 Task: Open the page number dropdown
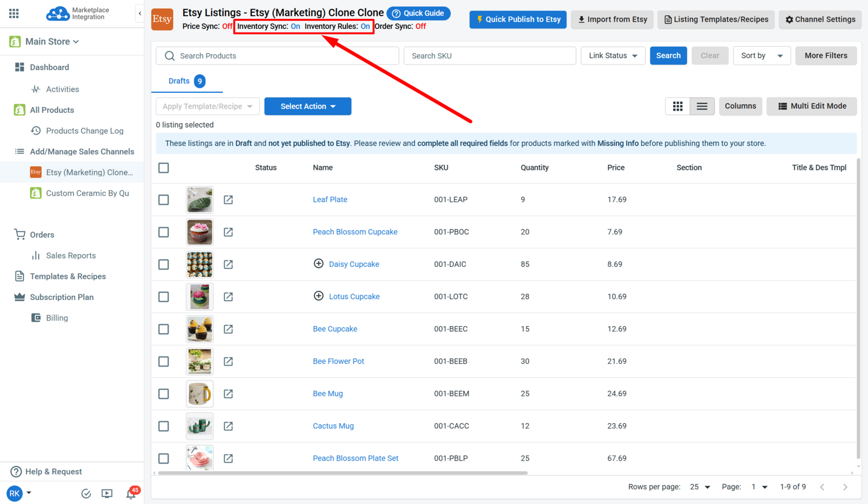(759, 487)
